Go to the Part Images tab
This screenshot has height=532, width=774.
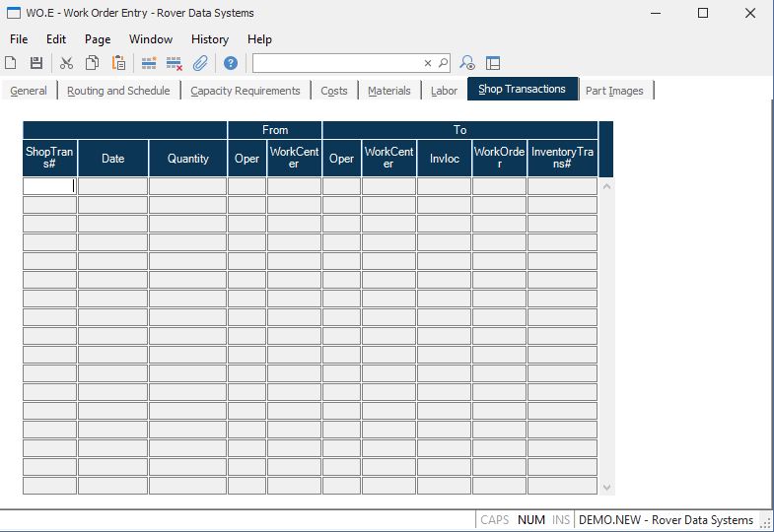coord(614,91)
